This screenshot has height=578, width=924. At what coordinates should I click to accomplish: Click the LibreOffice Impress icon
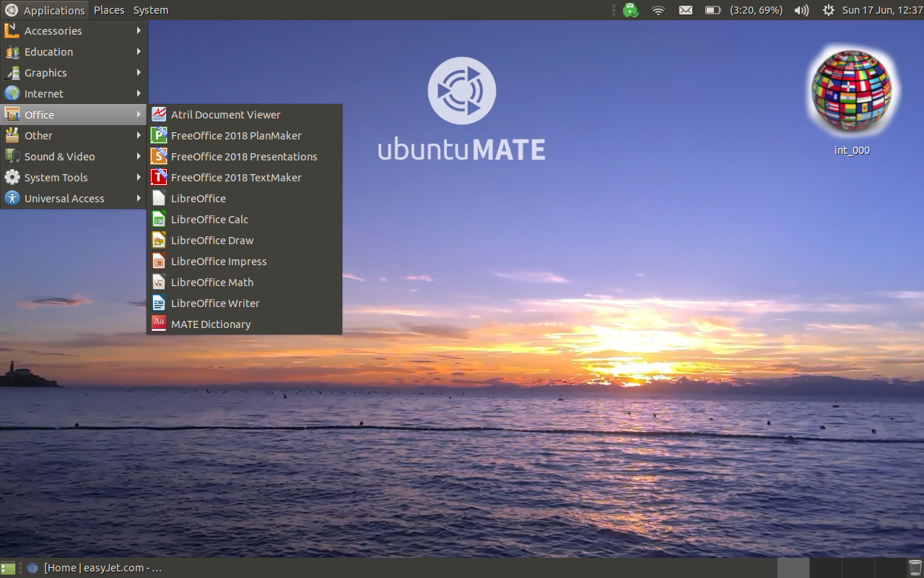tap(159, 262)
